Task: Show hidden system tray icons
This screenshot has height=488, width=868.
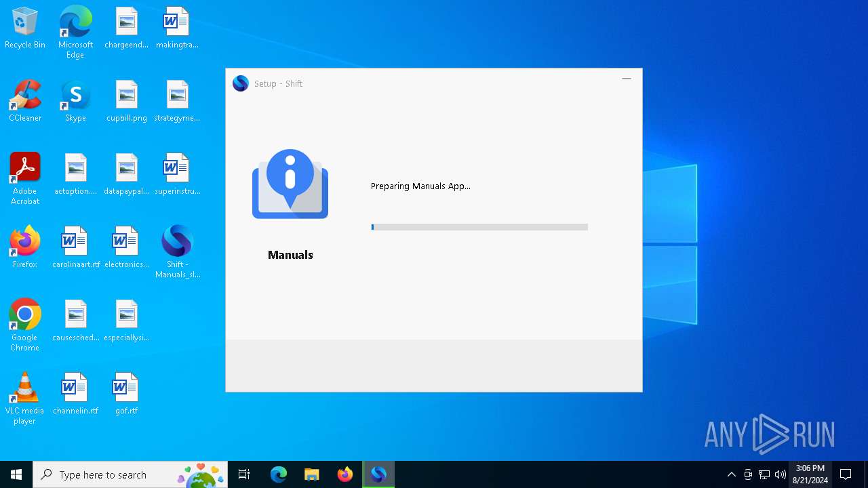Action: 731,474
